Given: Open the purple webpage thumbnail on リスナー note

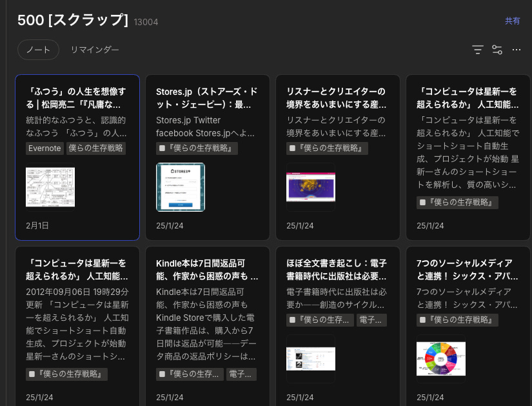Looking at the screenshot, I should point(311,187).
